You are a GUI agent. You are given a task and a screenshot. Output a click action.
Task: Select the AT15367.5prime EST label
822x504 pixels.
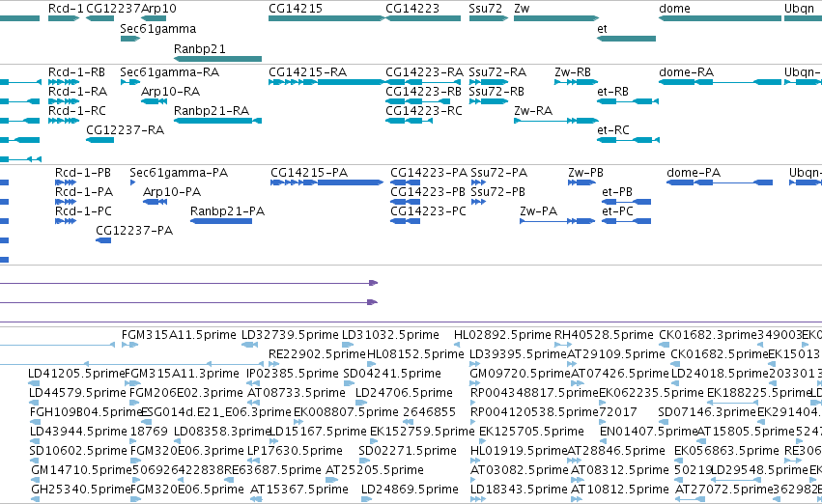299,490
